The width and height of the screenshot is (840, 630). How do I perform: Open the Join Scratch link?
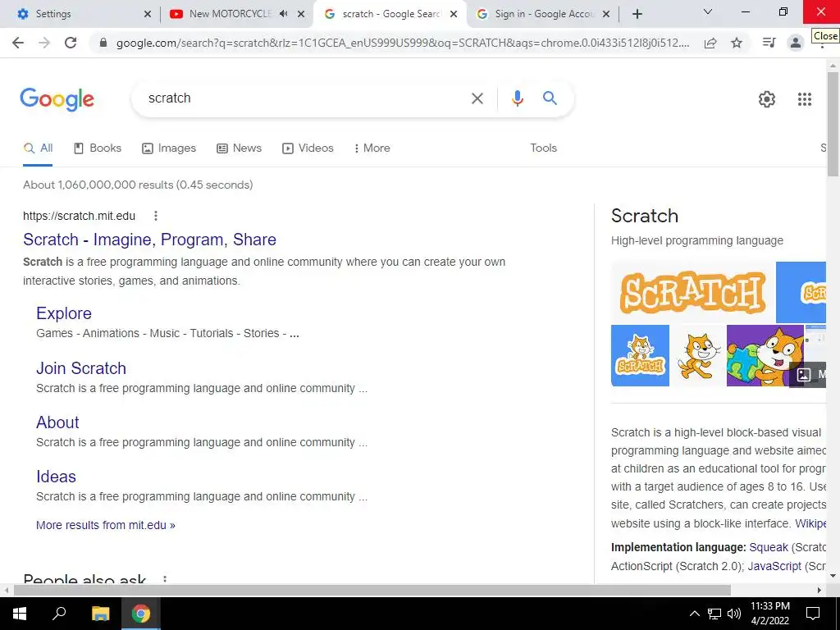click(81, 368)
